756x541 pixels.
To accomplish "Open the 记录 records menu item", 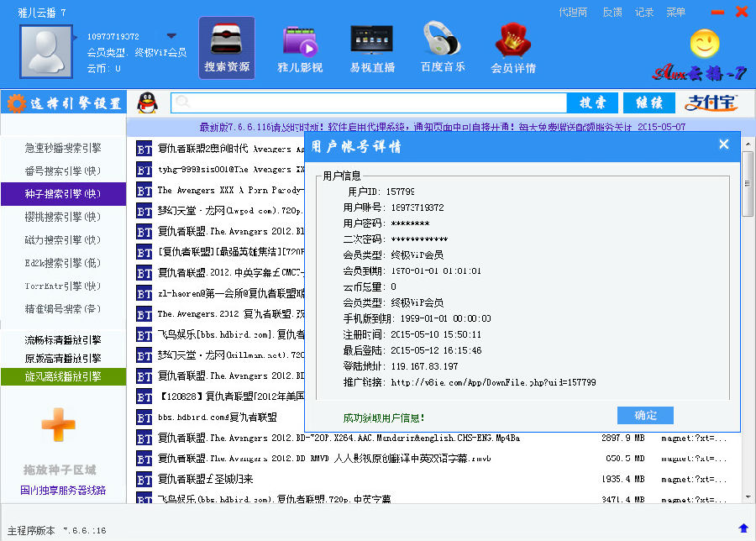I will pyautogui.click(x=644, y=13).
